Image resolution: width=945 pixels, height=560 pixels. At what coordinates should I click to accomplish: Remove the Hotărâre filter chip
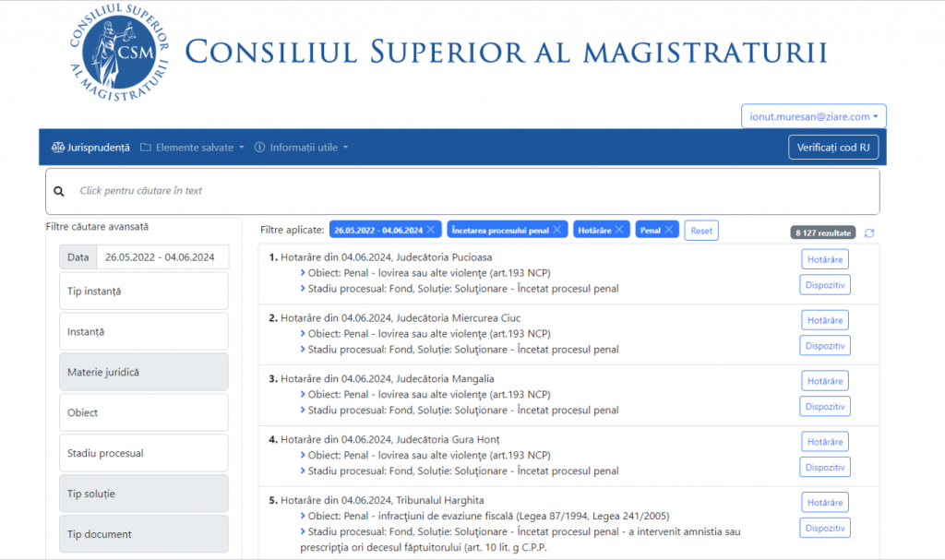coord(619,230)
